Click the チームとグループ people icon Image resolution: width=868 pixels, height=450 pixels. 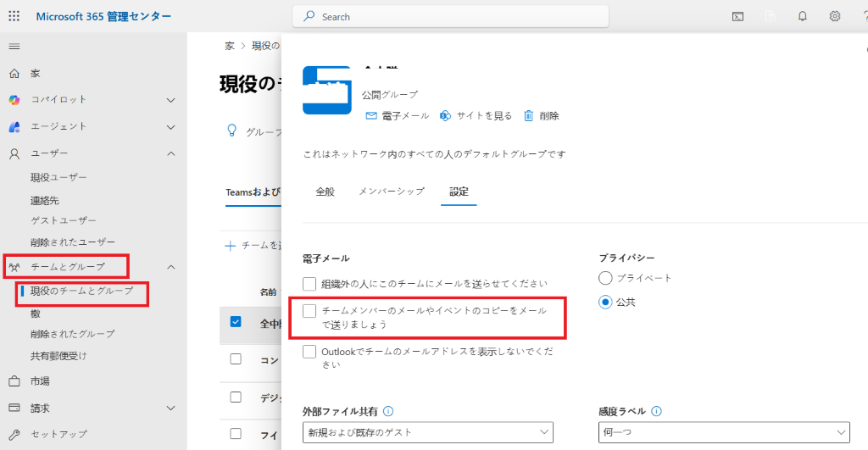pos(14,267)
